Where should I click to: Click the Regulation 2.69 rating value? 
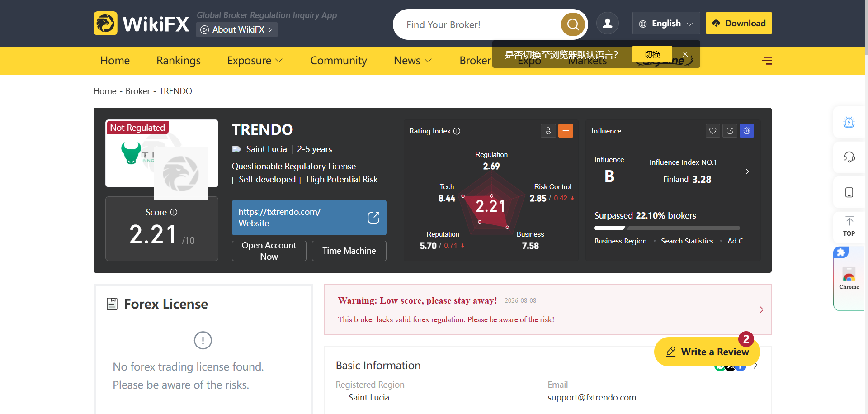tap(491, 166)
